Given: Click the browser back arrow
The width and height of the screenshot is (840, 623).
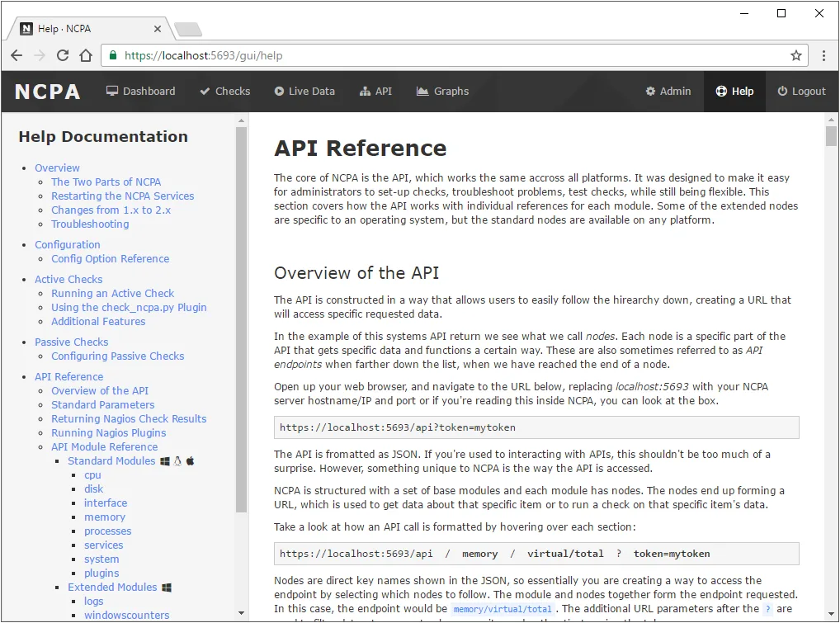Looking at the screenshot, I should [x=17, y=55].
